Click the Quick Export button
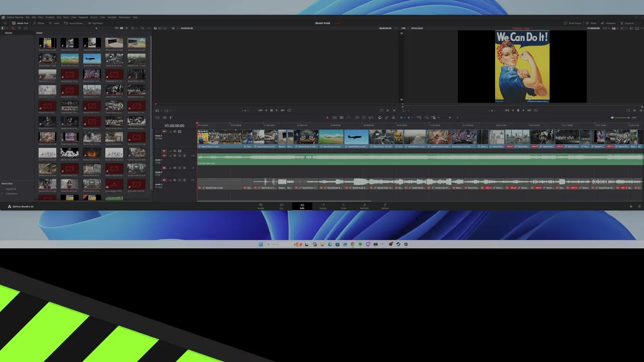 click(573, 23)
